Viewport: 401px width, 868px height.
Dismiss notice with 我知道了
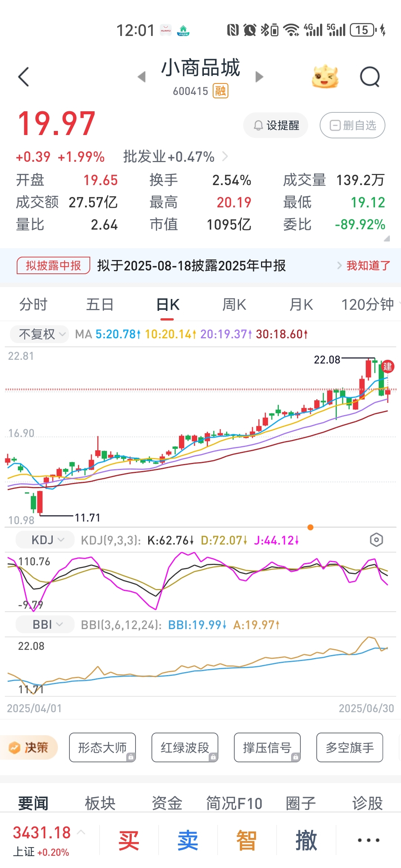coord(368,266)
